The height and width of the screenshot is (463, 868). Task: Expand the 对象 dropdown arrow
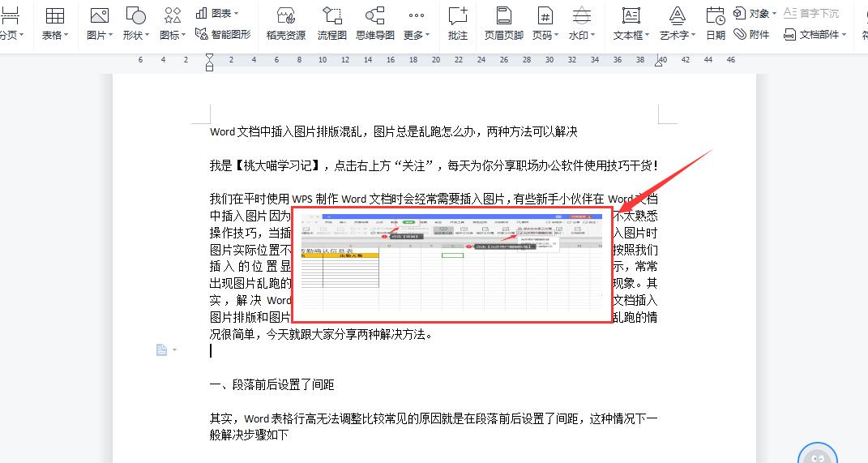[775, 13]
